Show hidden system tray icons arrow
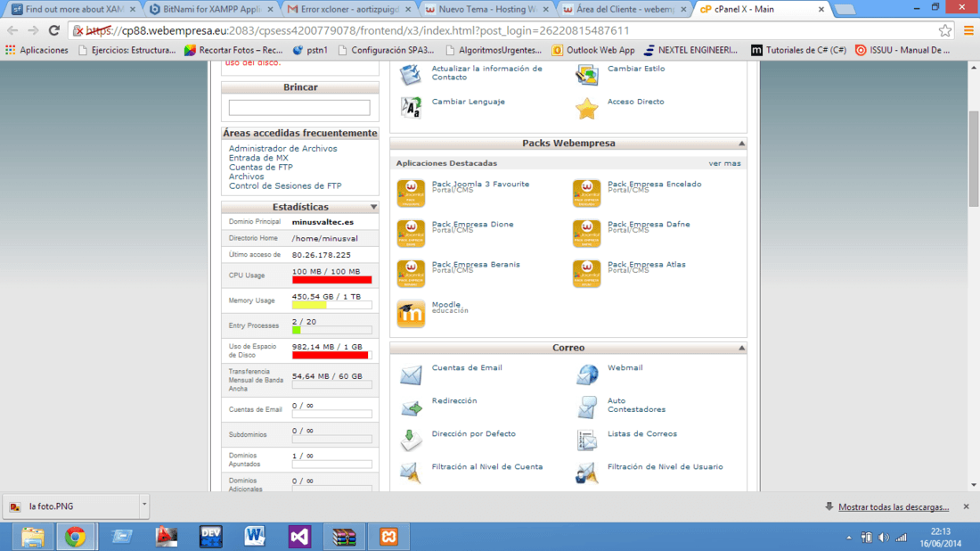This screenshot has height=551, width=980. pyautogui.click(x=849, y=538)
